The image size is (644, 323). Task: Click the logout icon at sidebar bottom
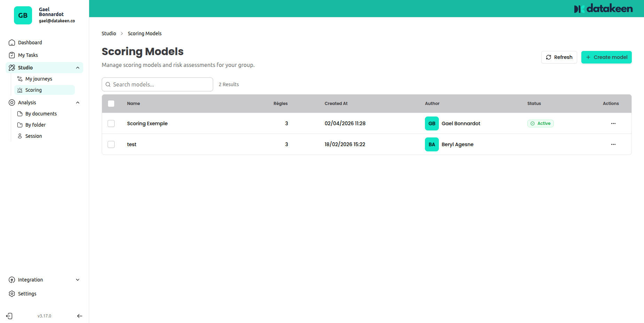click(x=9, y=316)
